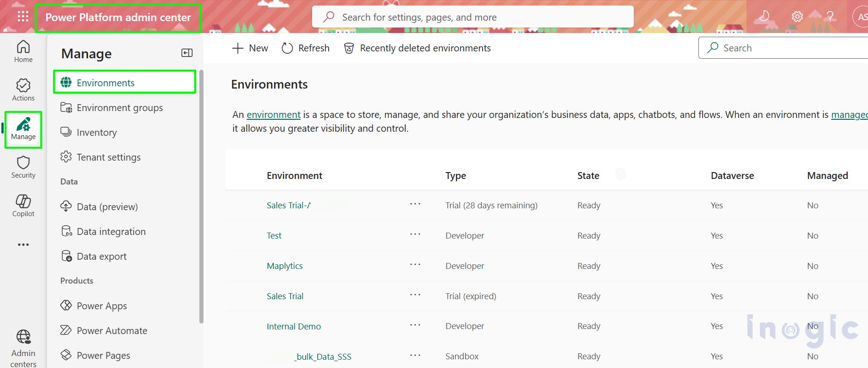Viewport: 868px width, 368px height.
Task: Open more options for Sales Trial-/ row
Action: click(415, 204)
